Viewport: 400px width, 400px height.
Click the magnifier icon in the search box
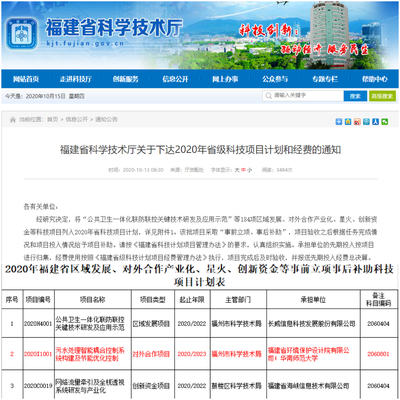[x=268, y=96]
